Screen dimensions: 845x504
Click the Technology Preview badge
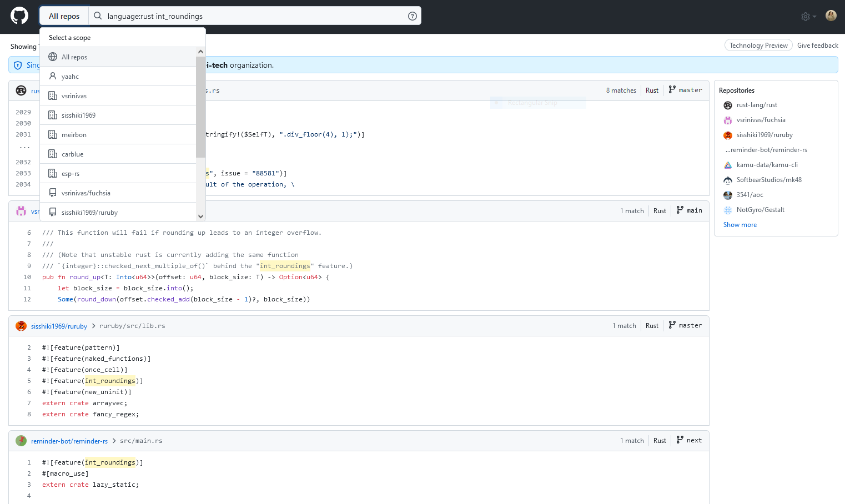[758, 46]
